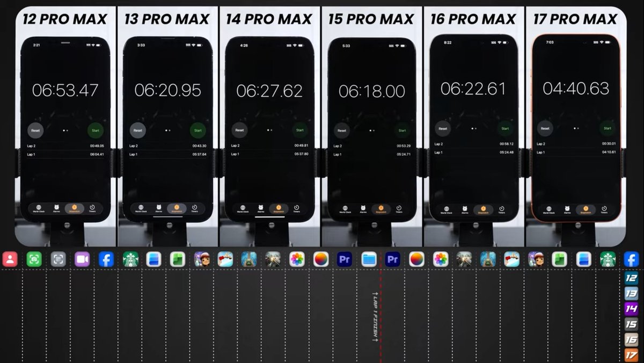Hit Reset on the 13 Pro Max stopwatch
Screen dimensions: 644x363
click(138, 130)
